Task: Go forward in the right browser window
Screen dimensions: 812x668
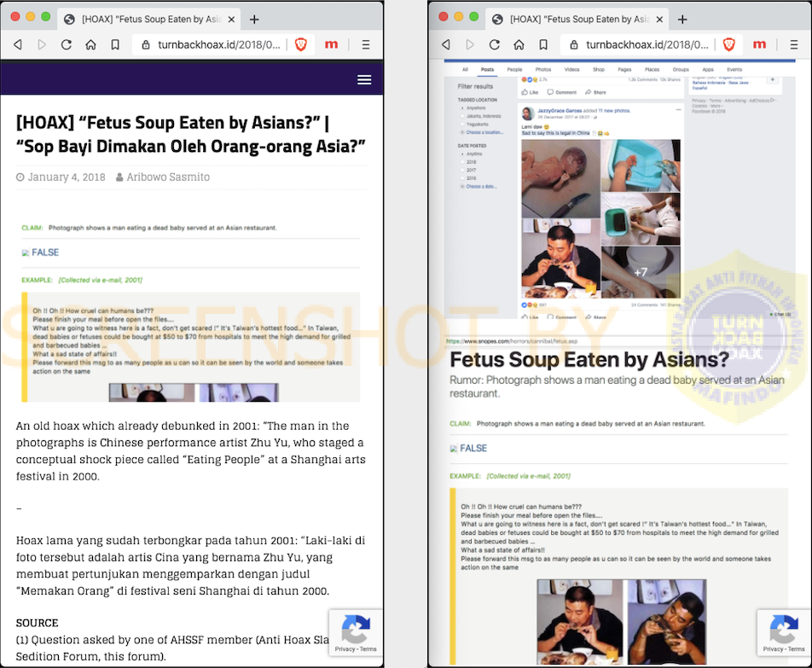Action: (470, 44)
